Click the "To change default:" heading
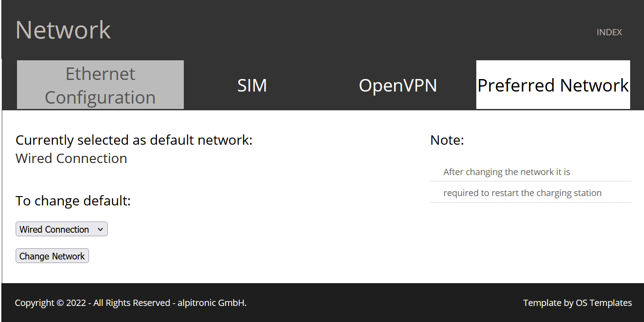 click(73, 201)
